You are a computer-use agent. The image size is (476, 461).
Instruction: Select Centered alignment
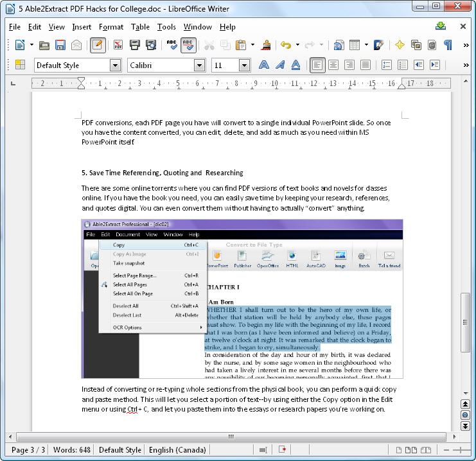pos(333,65)
